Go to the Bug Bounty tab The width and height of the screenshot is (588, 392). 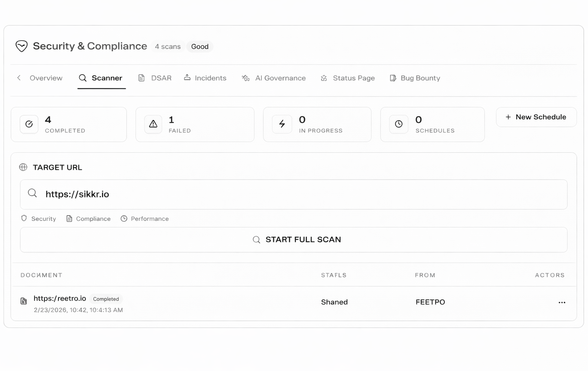(415, 78)
